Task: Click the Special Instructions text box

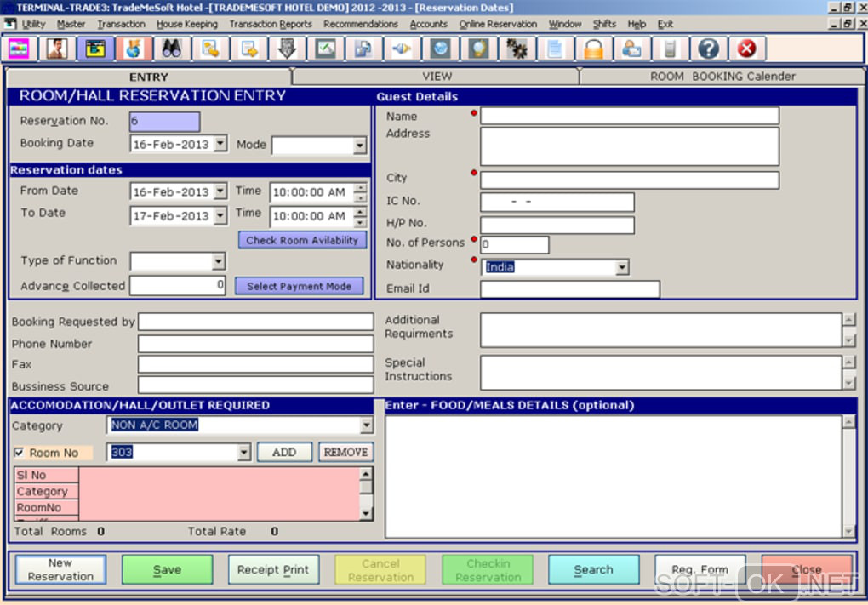Action: (661, 373)
